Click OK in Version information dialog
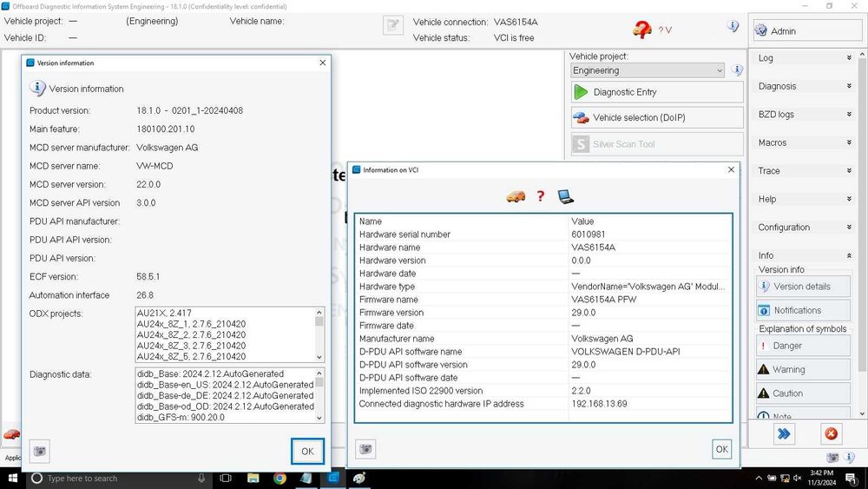The image size is (868, 489). [x=308, y=452]
